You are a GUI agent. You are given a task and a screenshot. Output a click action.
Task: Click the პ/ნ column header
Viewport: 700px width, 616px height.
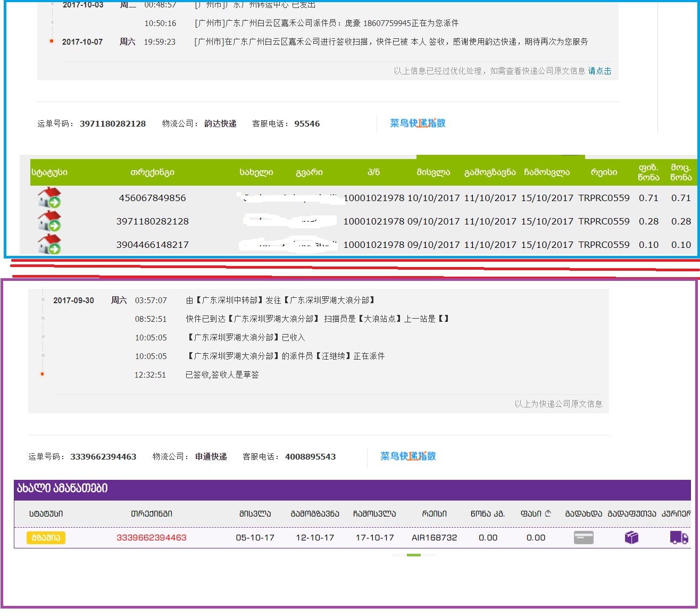coord(374,172)
